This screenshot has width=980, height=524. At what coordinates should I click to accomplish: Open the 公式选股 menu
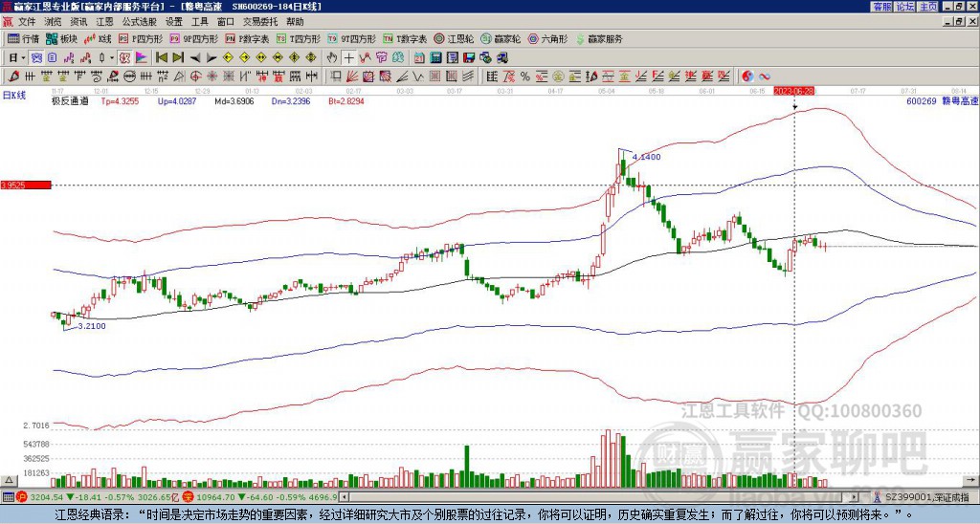[x=139, y=22]
